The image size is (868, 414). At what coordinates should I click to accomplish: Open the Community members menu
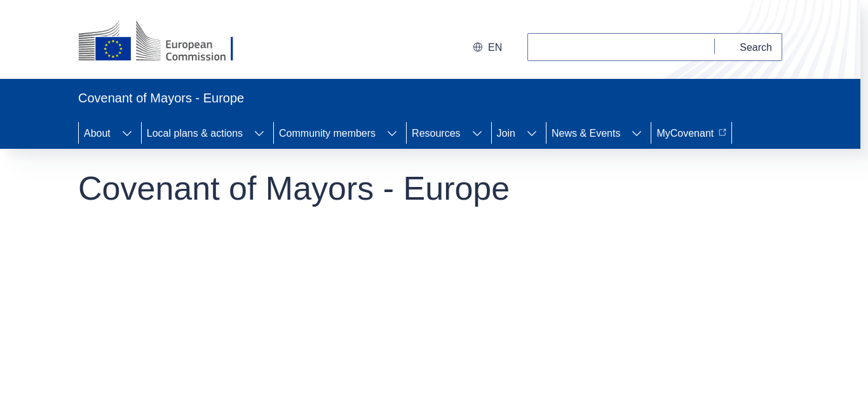tap(327, 133)
